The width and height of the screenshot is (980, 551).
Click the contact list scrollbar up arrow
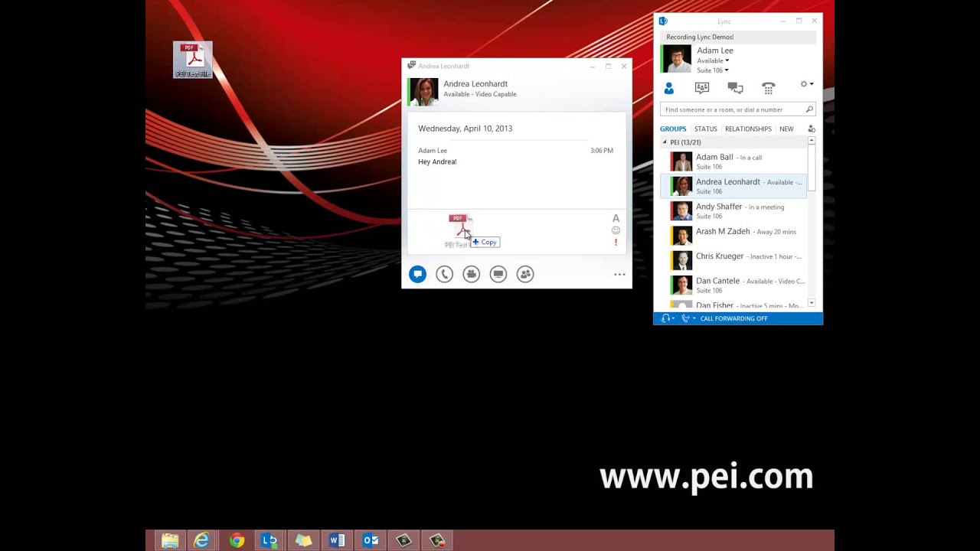pyautogui.click(x=812, y=141)
